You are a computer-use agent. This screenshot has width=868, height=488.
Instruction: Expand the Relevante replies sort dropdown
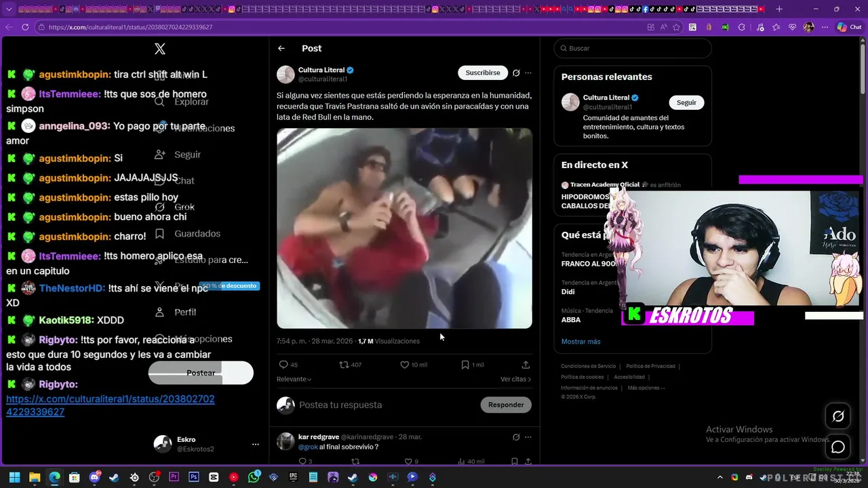[294, 379]
